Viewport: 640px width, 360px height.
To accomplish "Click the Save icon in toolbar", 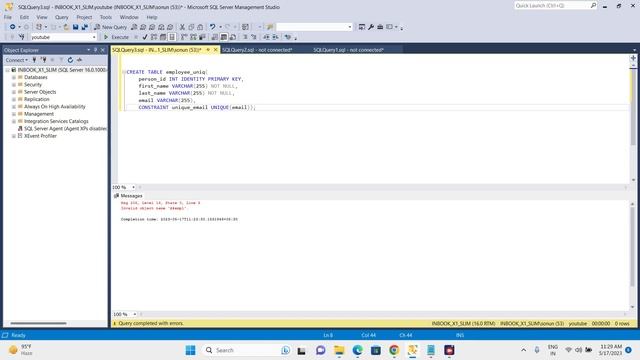I will click(76, 27).
